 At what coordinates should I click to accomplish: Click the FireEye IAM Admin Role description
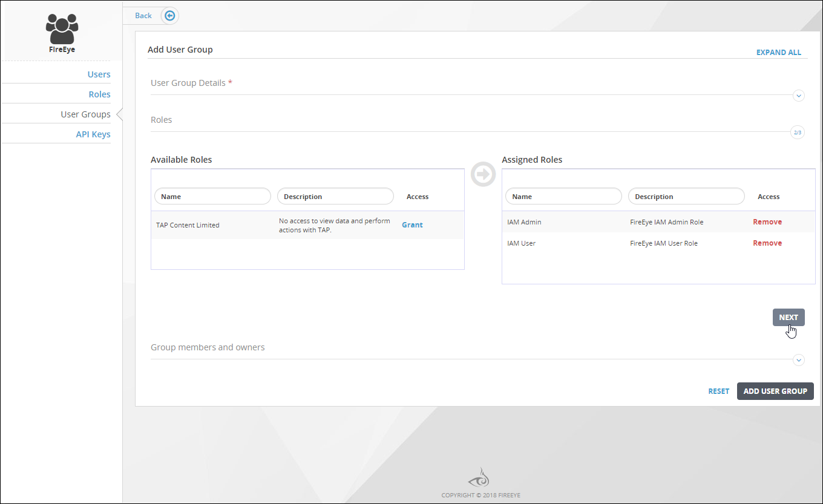coord(666,222)
